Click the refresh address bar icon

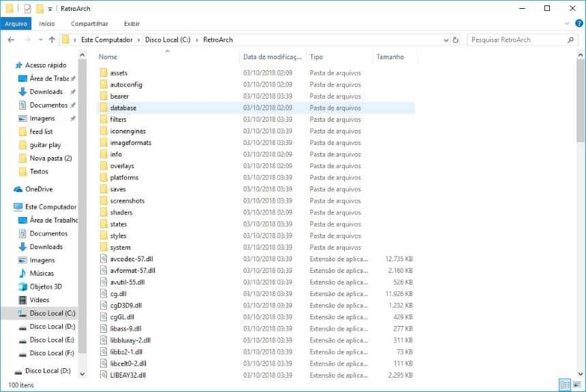(456, 39)
